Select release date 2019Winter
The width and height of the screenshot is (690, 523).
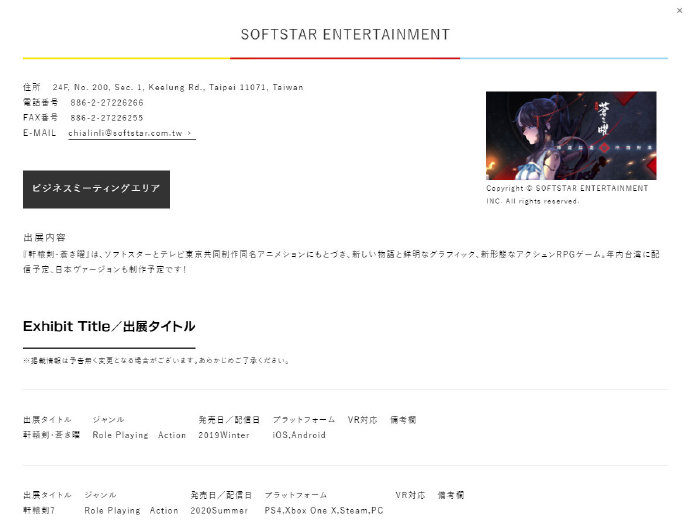[224, 435]
